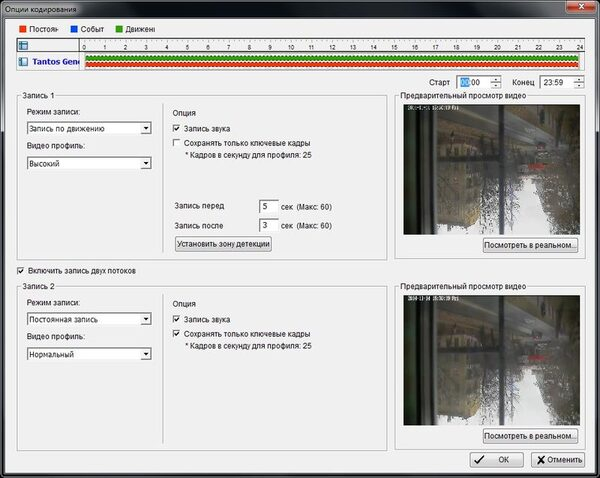The image size is (600, 478).
Task: Click the Запись перед seconds field
Action: (x=269, y=206)
